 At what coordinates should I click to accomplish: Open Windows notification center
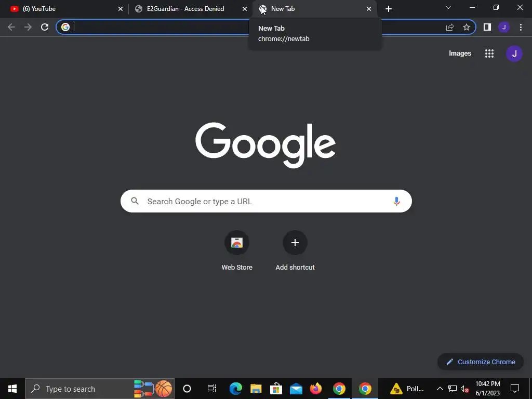515,389
